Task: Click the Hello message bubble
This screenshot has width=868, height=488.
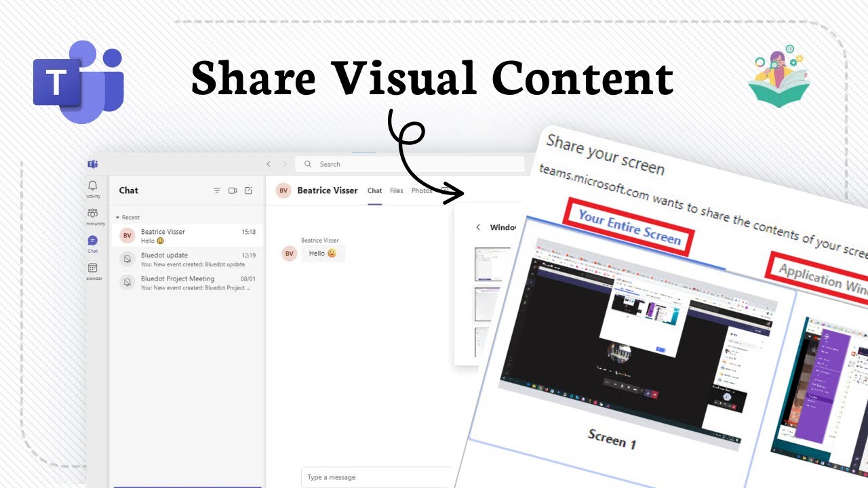Action: pyautogui.click(x=323, y=253)
